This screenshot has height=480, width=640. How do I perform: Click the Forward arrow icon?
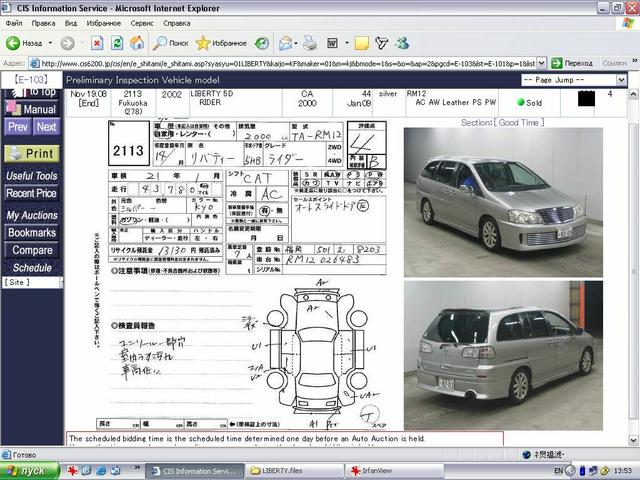67,43
